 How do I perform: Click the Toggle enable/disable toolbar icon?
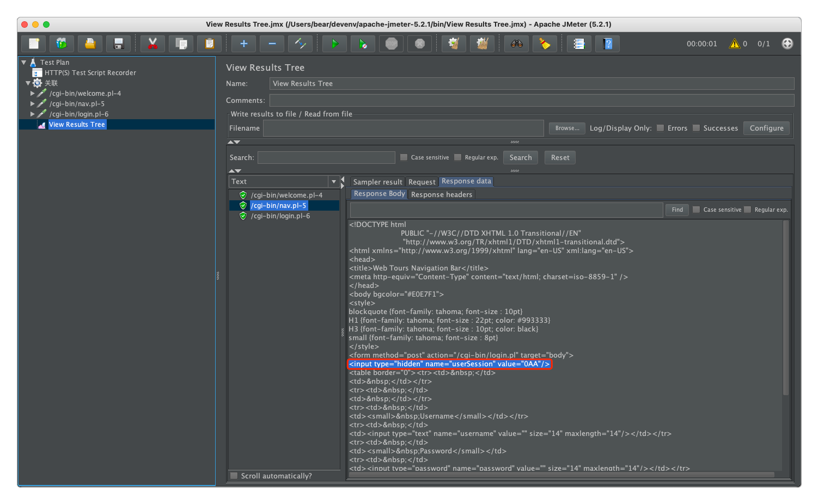(300, 44)
